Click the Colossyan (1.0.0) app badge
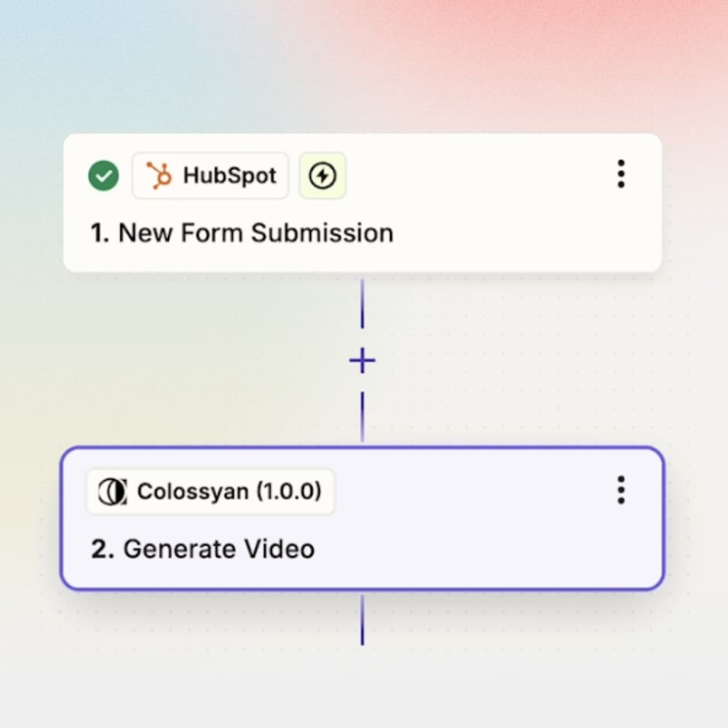The image size is (728, 728). pos(210,491)
